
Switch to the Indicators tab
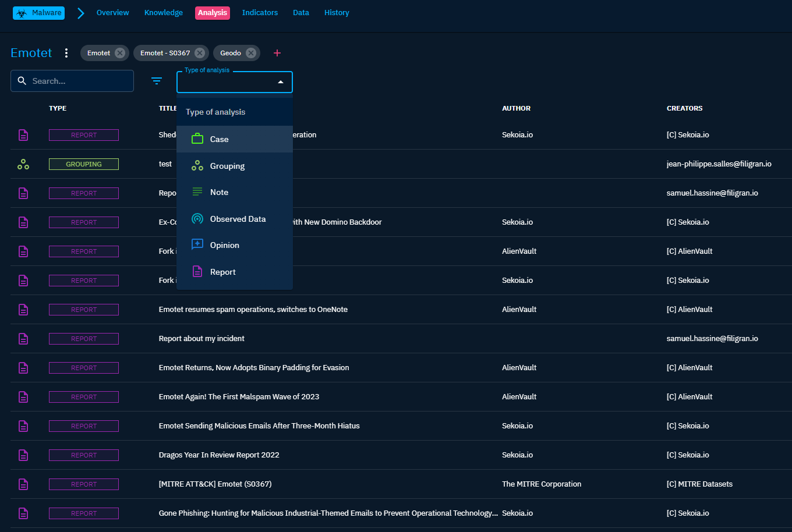click(x=260, y=13)
